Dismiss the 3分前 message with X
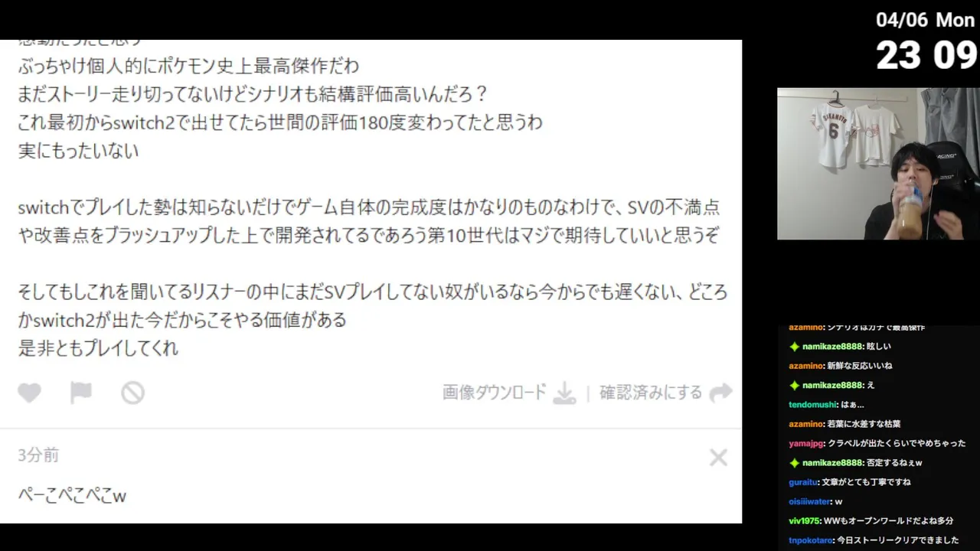Screen dimensions: 980x551 pyautogui.click(x=718, y=458)
